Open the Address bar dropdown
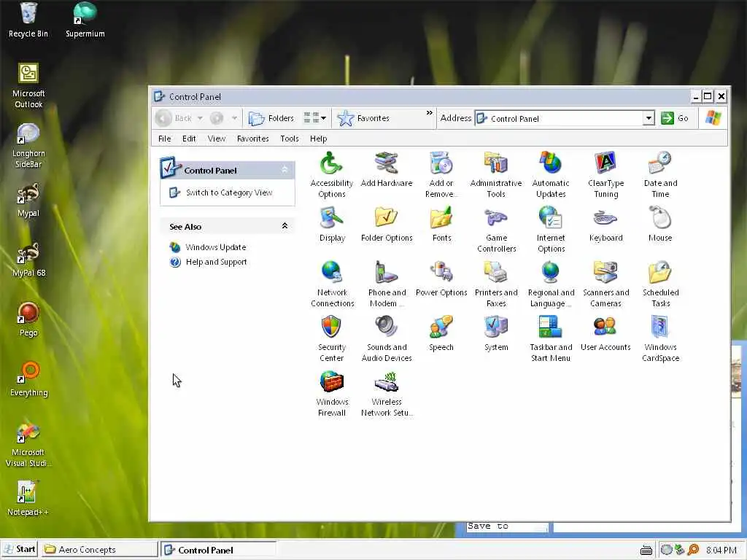The width and height of the screenshot is (747, 560). click(x=649, y=118)
